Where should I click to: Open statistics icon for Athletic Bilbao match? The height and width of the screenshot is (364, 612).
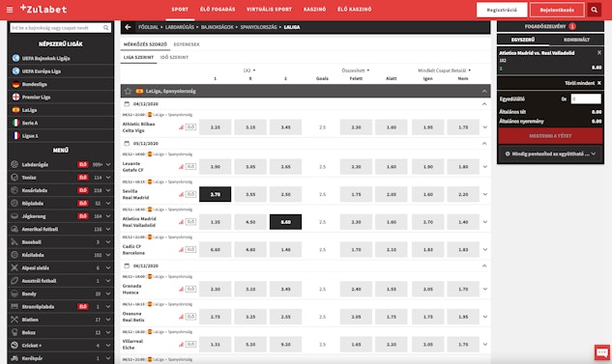[x=181, y=127]
